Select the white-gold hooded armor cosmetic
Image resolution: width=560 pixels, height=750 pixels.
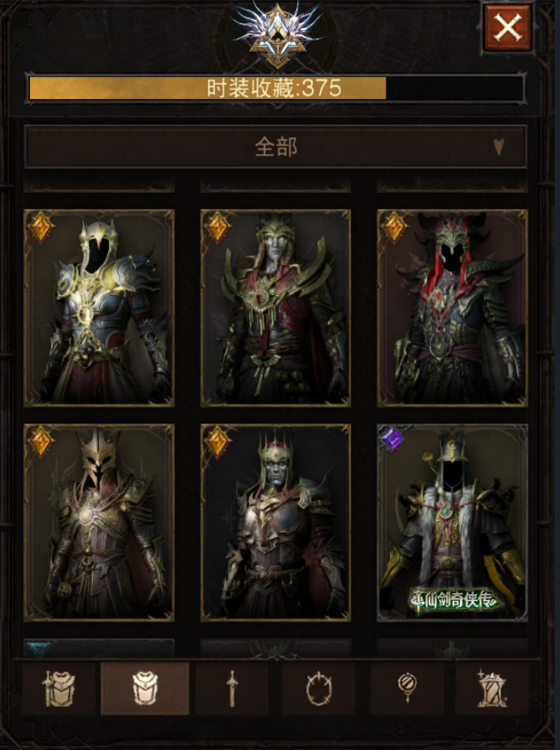click(x=99, y=308)
